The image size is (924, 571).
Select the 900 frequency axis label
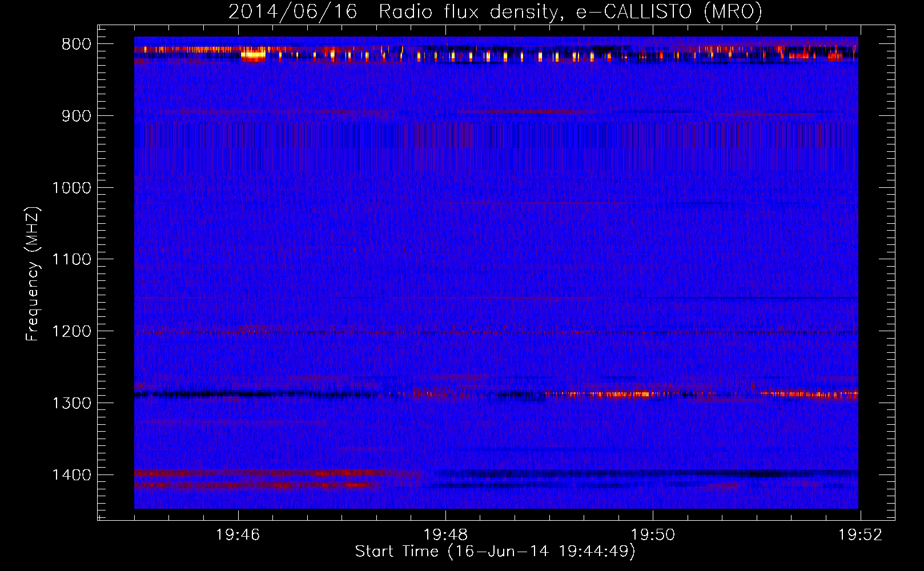(x=77, y=116)
